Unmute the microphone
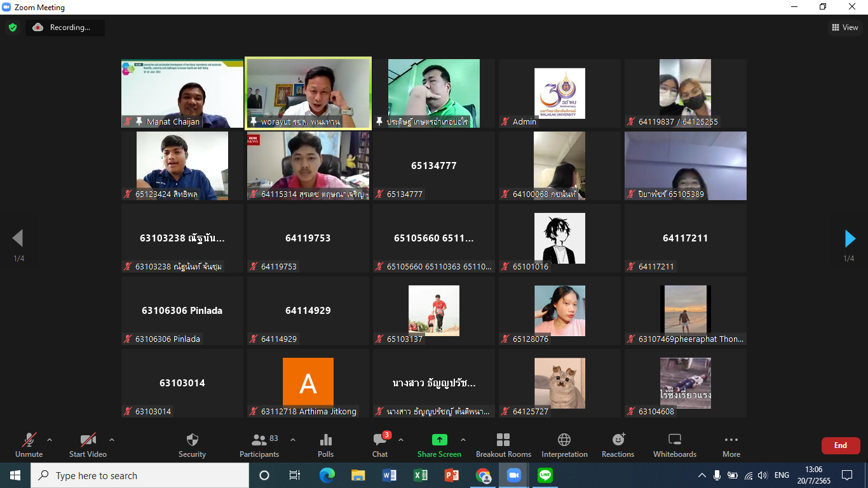The image size is (868, 488). 29,445
